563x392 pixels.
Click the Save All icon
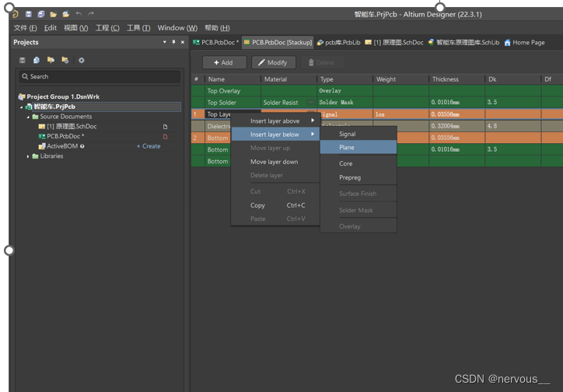click(x=41, y=14)
